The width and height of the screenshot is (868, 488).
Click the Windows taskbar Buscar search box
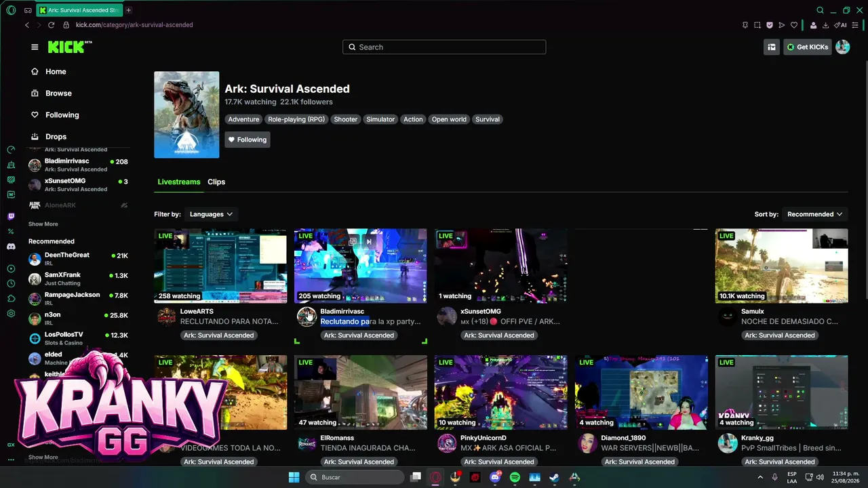click(355, 477)
